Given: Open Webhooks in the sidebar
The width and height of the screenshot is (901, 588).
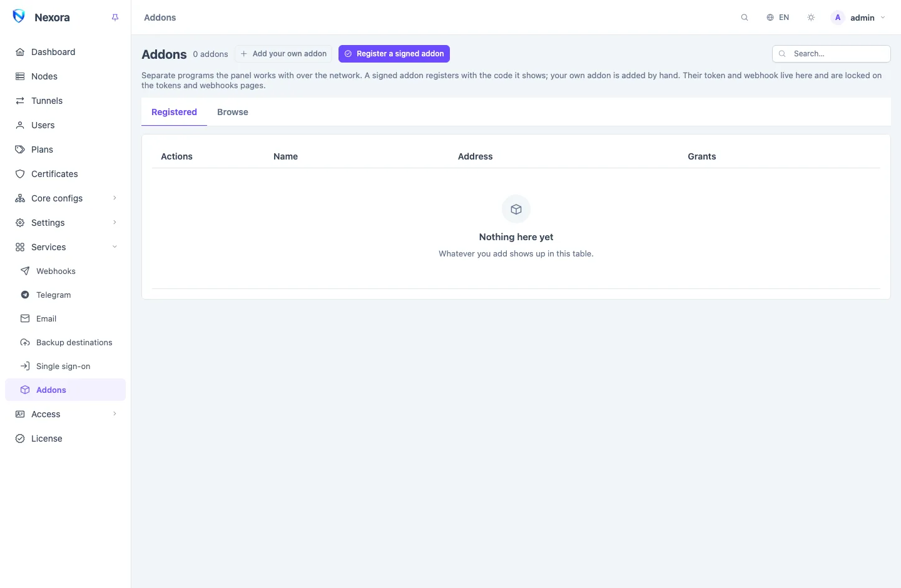Looking at the screenshot, I should click(x=65, y=271).
